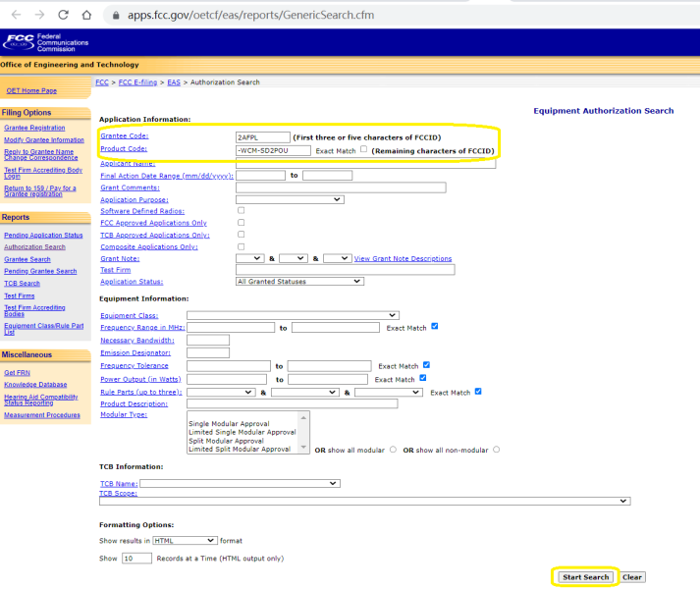Click FCC E-filing breadcrumb link
Screen dimensions: 700x589
point(137,82)
